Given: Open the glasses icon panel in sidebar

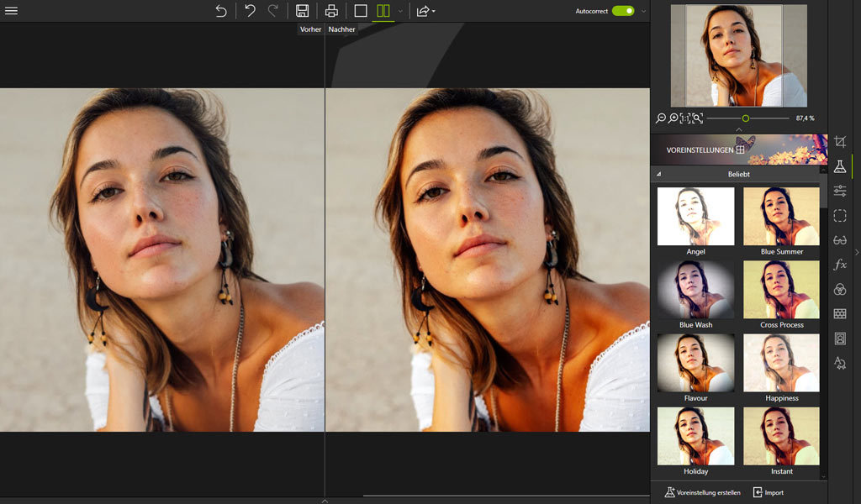Looking at the screenshot, I should 839,240.
